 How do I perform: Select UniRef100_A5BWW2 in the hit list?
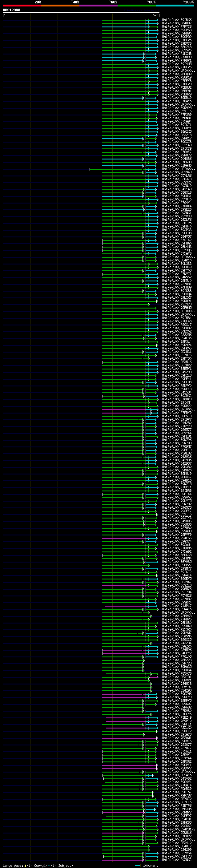176,88
